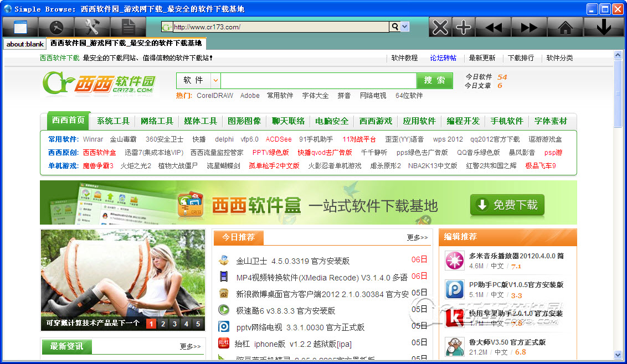Click the CorelDRAW hot keyword

[215, 96]
